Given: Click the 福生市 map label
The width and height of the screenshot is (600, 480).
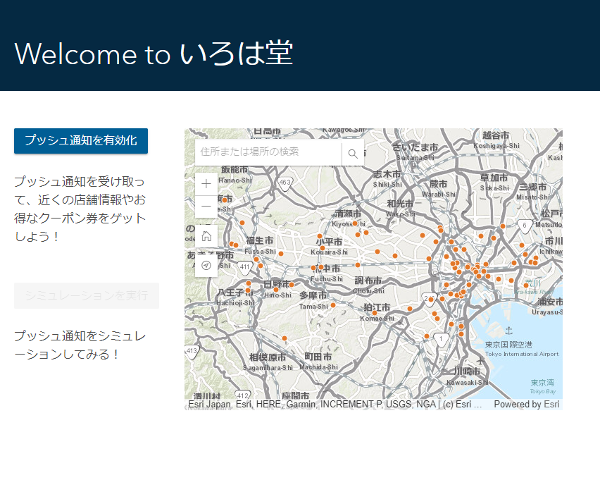Looking at the screenshot, I should point(260,240).
